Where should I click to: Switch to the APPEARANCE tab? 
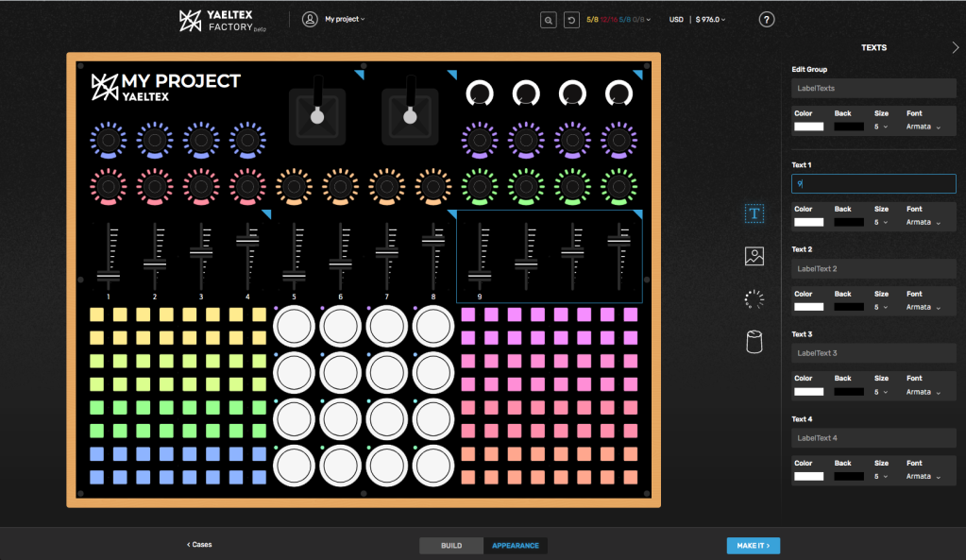coord(516,546)
